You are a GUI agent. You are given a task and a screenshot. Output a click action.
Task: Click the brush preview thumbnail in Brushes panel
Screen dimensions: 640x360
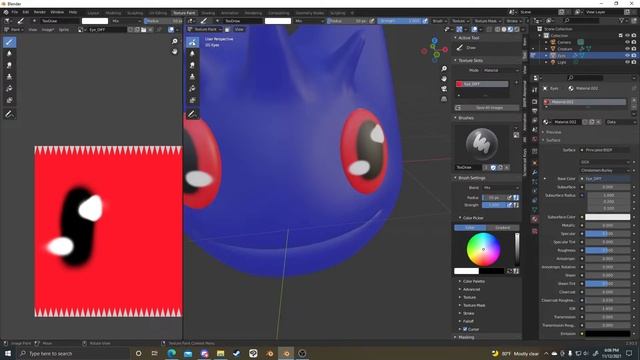pos(482,144)
